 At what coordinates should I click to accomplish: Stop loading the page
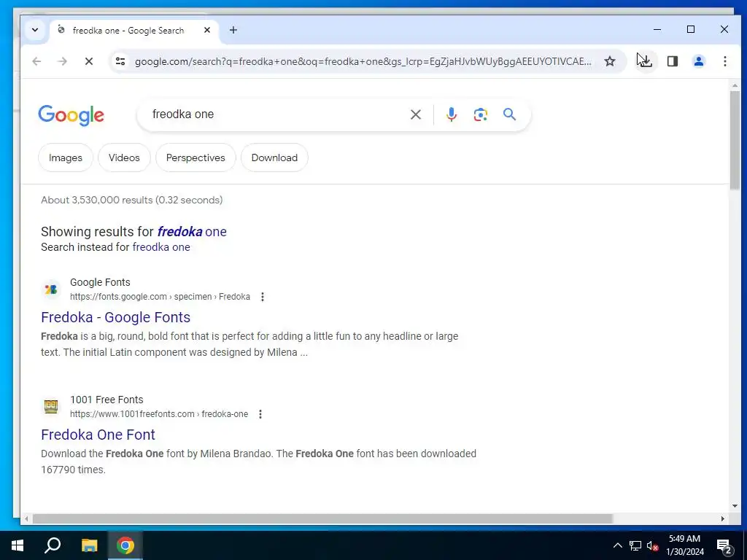[x=89, y=61]
